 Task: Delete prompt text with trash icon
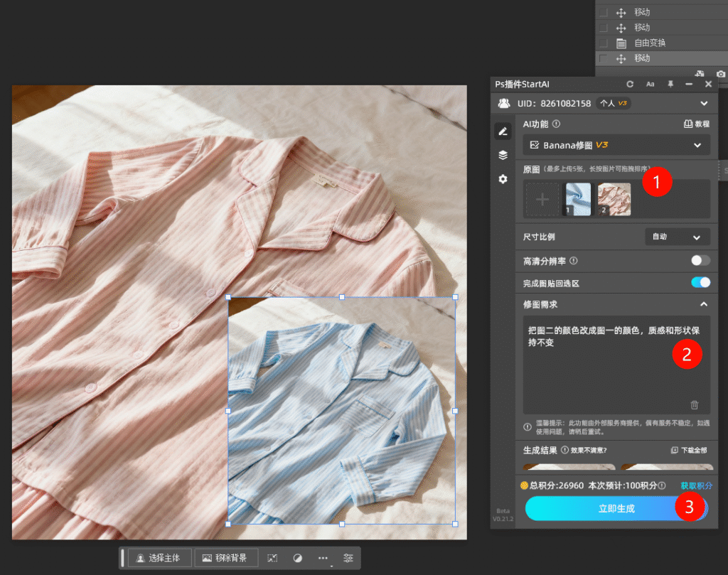695,404
